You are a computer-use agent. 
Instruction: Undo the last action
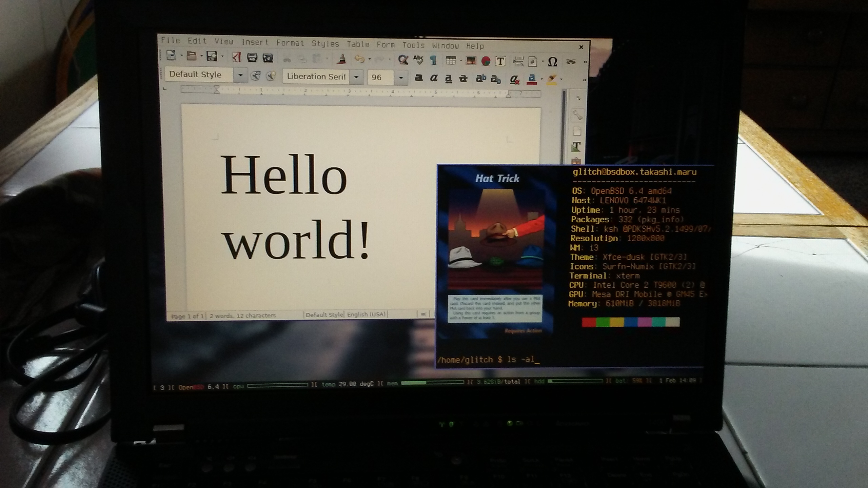click(359, 60)
